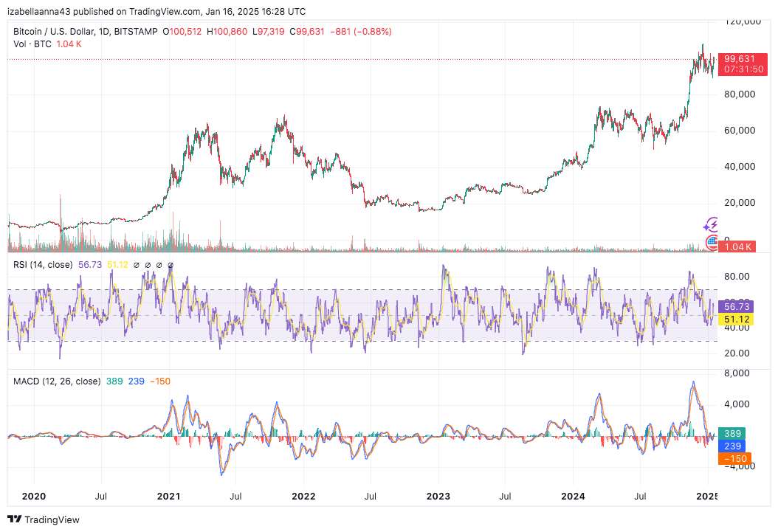This screenshot has height=532, width=778.
Task: Click the 20,000 price scale label
Action: (740, 203)
